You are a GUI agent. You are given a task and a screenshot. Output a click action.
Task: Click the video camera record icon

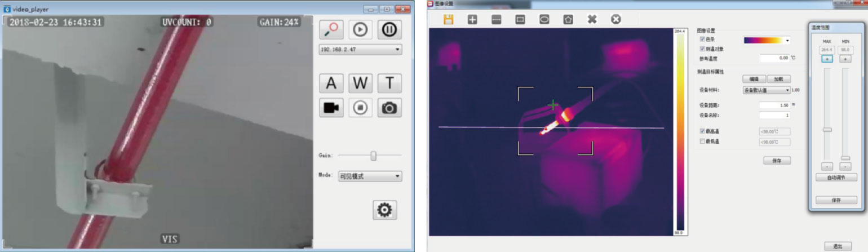coord(331,107)
